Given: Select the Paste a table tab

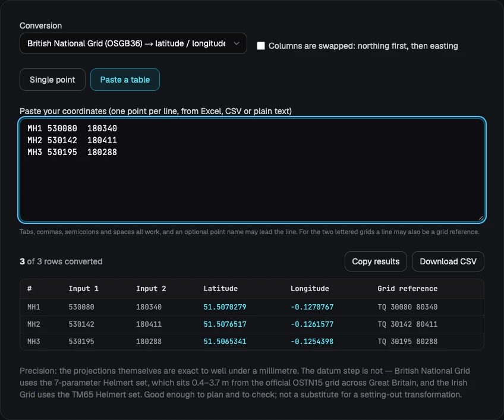Looking at the screenshot, I should (125, 80).
